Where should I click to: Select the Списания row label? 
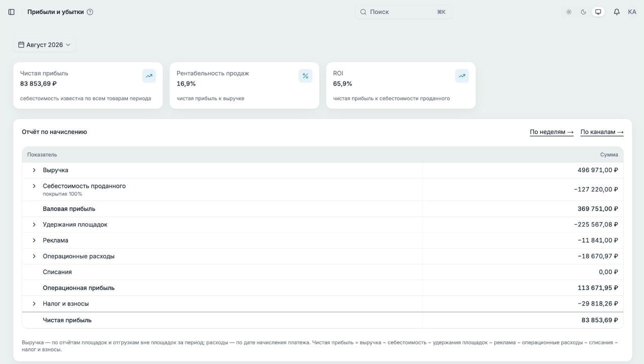pos(57,272)
